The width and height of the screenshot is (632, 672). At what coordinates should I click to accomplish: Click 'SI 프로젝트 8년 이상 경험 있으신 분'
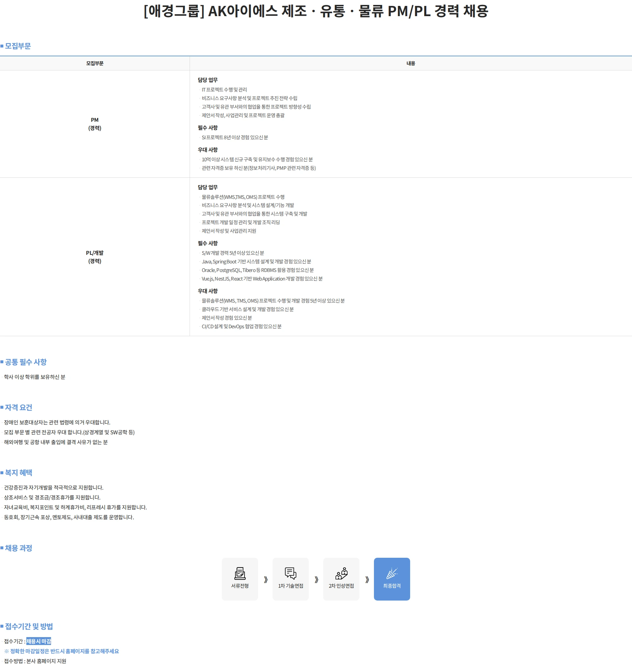(x=235, y=137)
